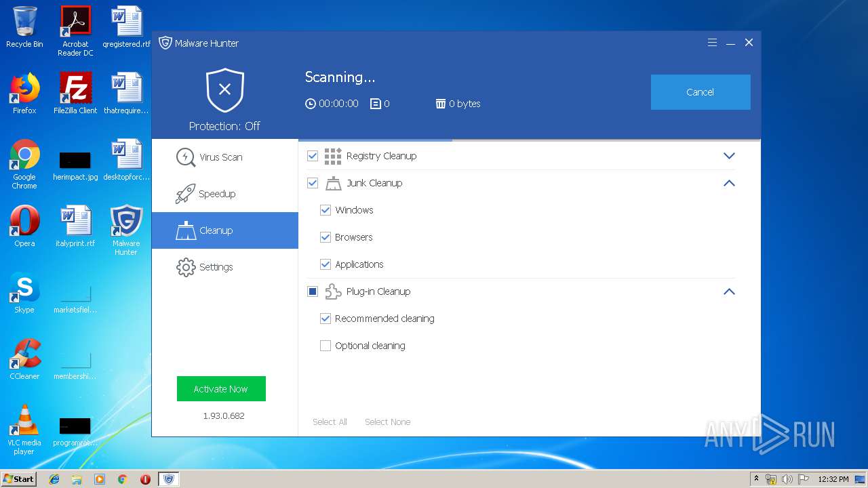Image resolution: width=868 pixels, height=488 pixels.
Task: Open the hamburger menu in Malware Hunter title bar
Action: click(712, 42)
